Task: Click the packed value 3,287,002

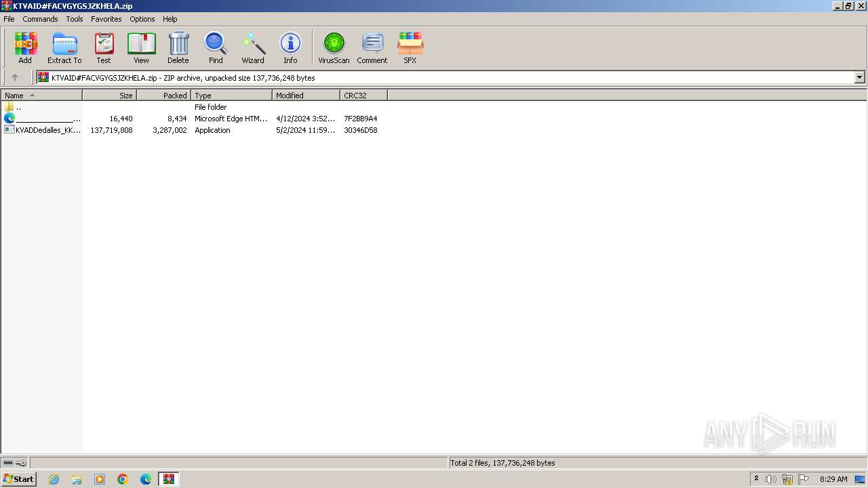Action: (170, 130)
